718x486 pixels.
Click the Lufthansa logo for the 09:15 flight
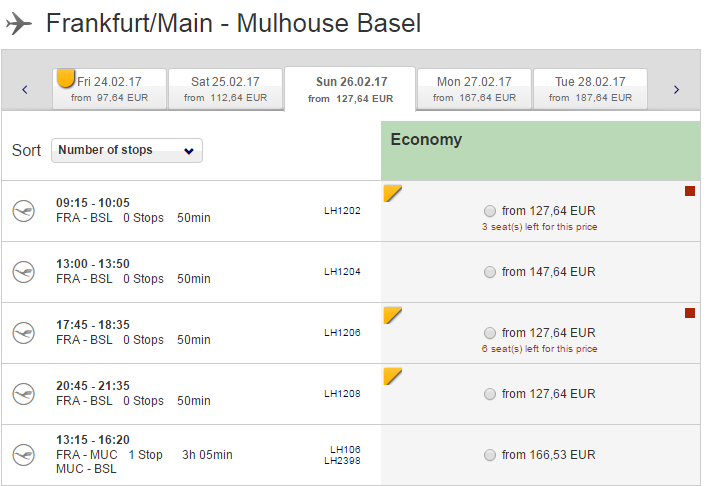pos(23,211)
